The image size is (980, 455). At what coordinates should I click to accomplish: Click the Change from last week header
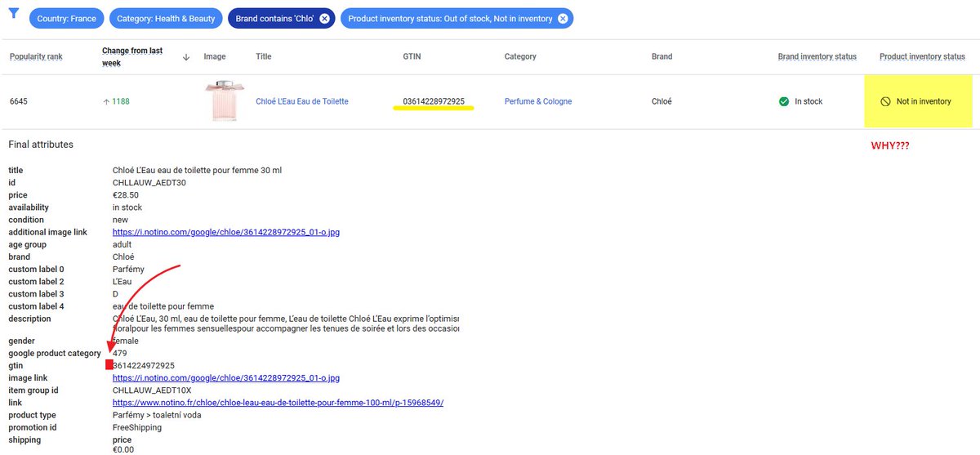(x=132, y=56)
